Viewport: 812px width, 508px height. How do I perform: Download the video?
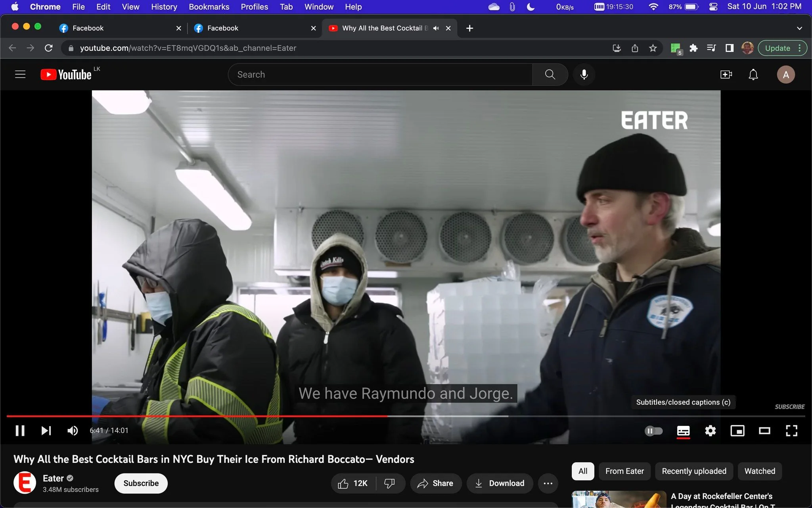pos(500,483)
